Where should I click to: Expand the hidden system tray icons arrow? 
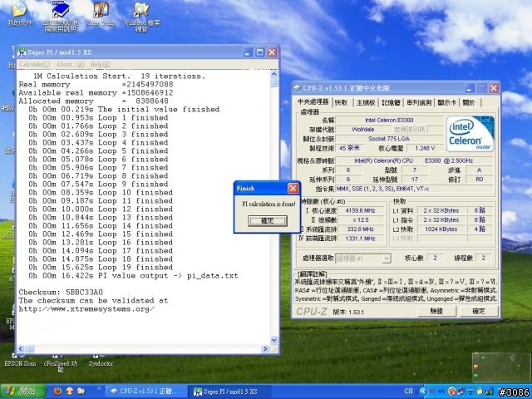click(x=423, y=392)
